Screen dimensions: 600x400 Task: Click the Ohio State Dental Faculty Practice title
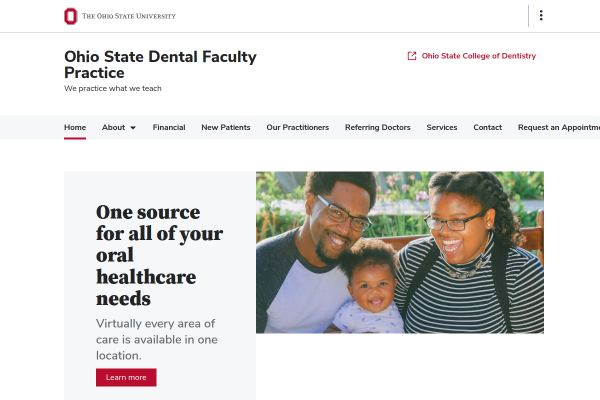(160, 65)
